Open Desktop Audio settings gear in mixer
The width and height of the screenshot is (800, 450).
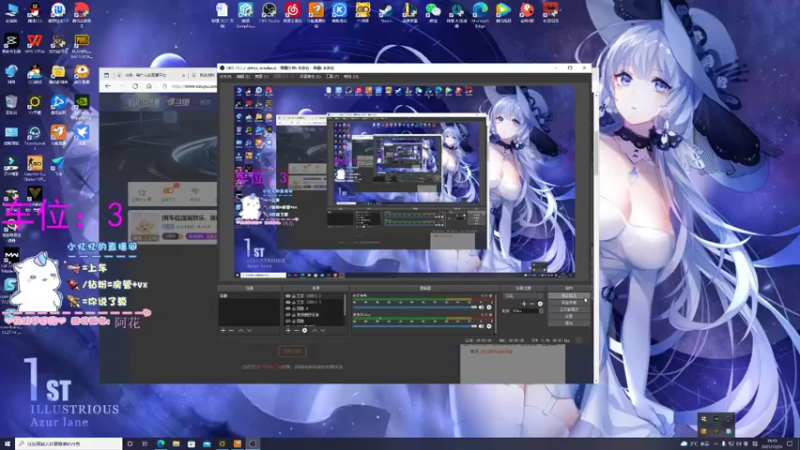489,307
